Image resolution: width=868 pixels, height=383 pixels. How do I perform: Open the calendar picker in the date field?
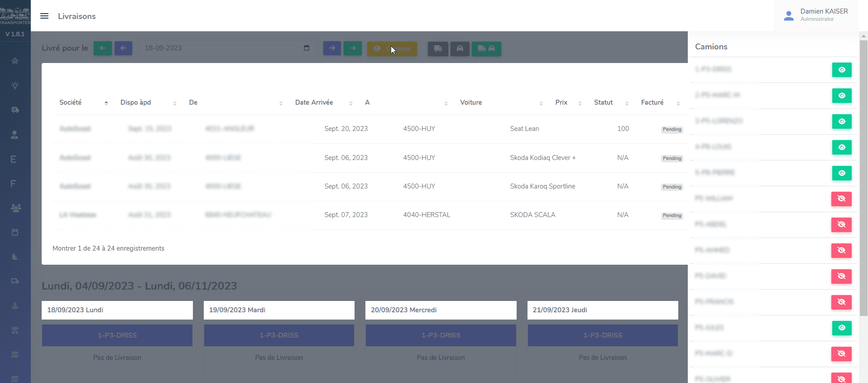tap(307, 48)
